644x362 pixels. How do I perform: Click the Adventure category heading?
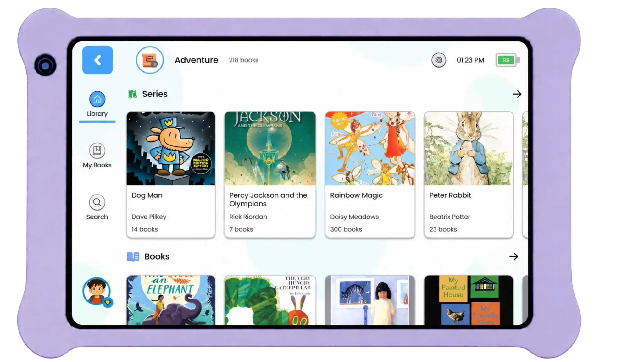[x=197, y=60]
